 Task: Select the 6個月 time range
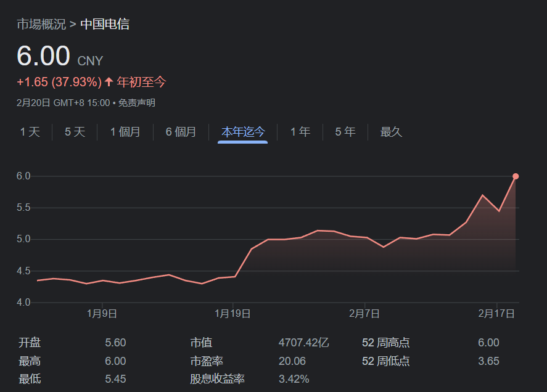point(181,132)
